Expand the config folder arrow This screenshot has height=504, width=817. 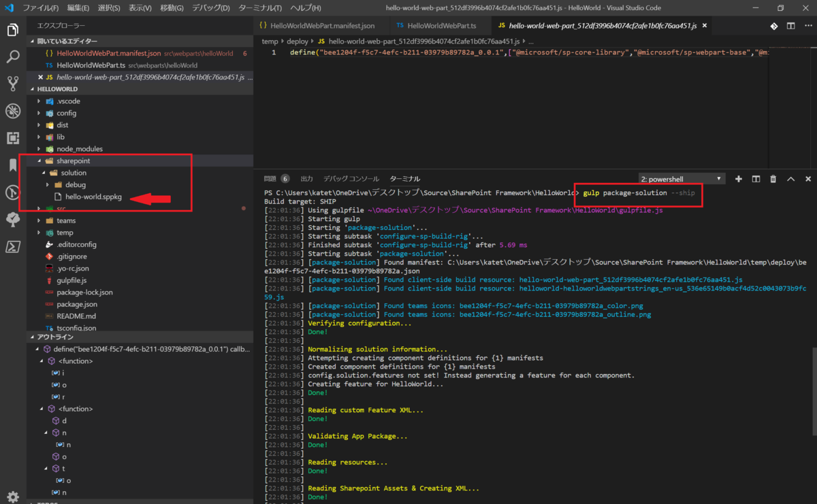pyautogui.click(x=39, y=113)
